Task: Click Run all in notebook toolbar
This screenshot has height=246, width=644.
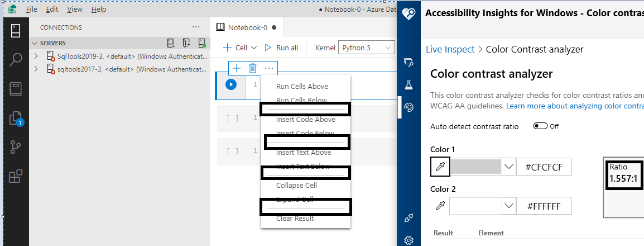Action: coord(281,48)
